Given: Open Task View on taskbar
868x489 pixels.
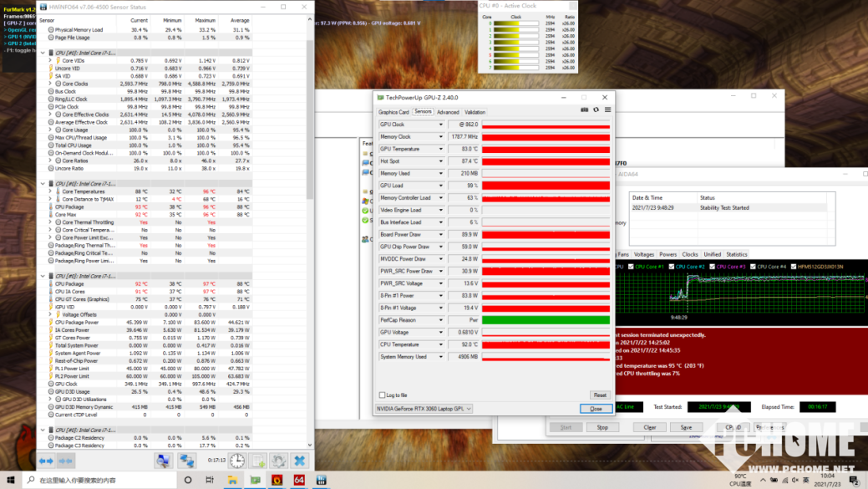Looking at the screenshot, I should click(210, 480).
